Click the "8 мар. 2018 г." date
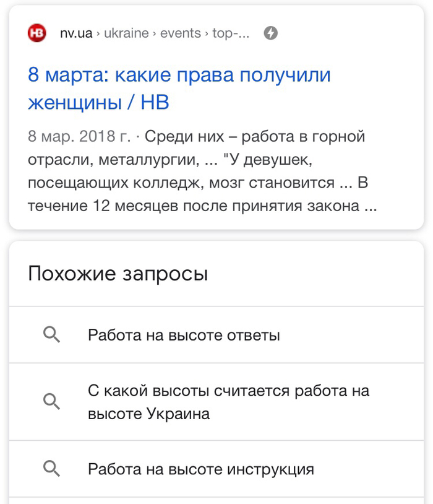The image size is (433, 504). pyautogui.click(x=79, y=136)
